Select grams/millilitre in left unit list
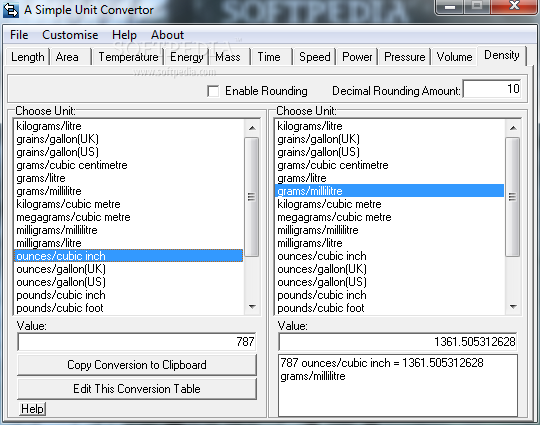Image resolution: width=540 pixels, height=425 pixels. pos(128,191)
